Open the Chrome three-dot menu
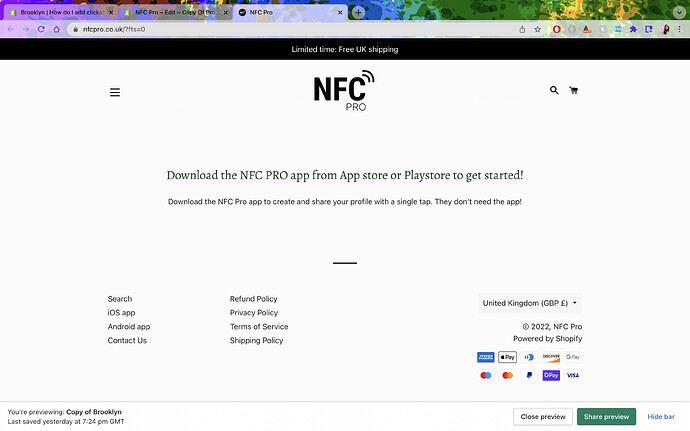 coord(679,29)
